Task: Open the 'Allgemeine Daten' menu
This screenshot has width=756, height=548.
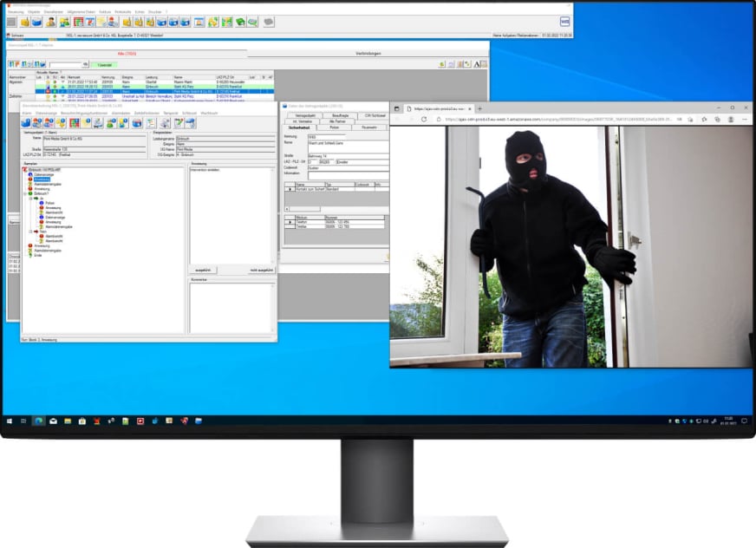Action: pos(81,11)
